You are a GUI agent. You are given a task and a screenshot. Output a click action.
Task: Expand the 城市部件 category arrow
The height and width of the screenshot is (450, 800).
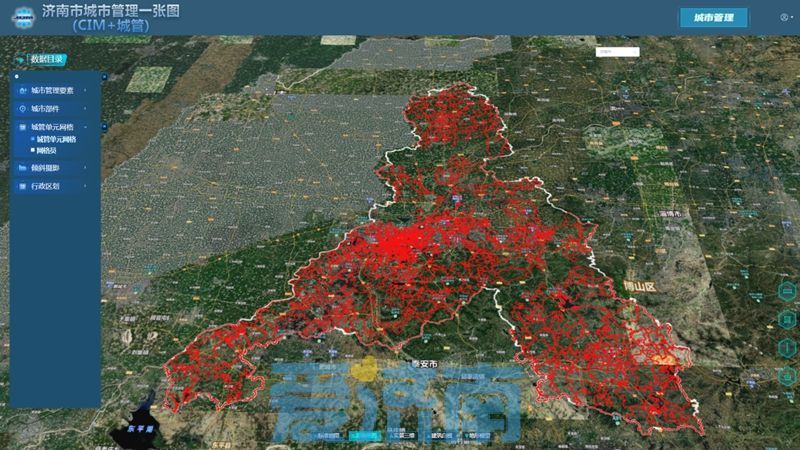click(x=85, y=108)
